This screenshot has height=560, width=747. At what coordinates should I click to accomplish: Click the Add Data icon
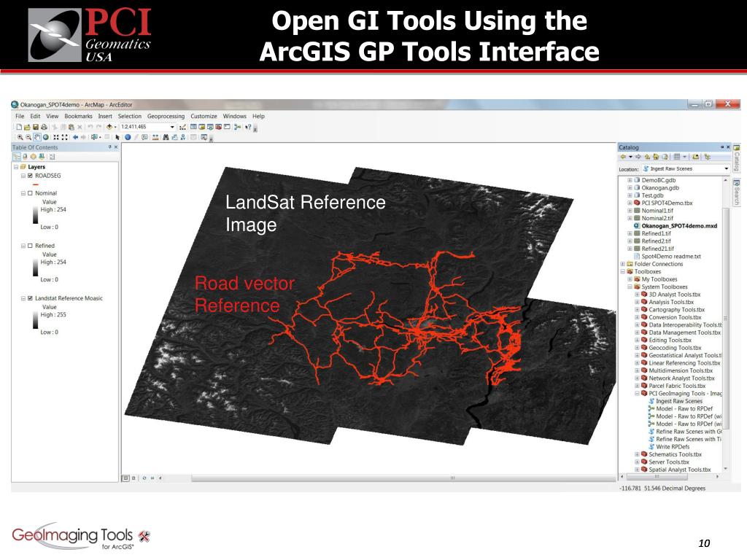point(110,126)
